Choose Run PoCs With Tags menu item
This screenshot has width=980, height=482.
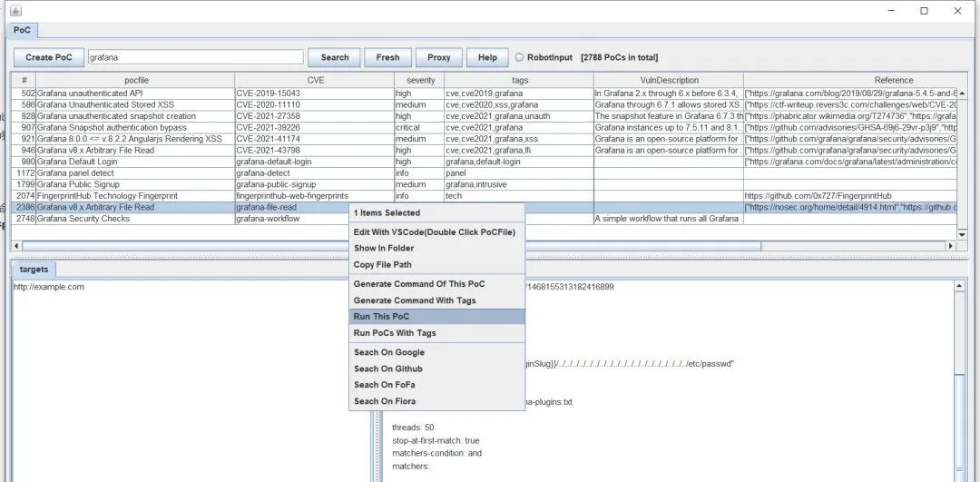coord(436,332)
